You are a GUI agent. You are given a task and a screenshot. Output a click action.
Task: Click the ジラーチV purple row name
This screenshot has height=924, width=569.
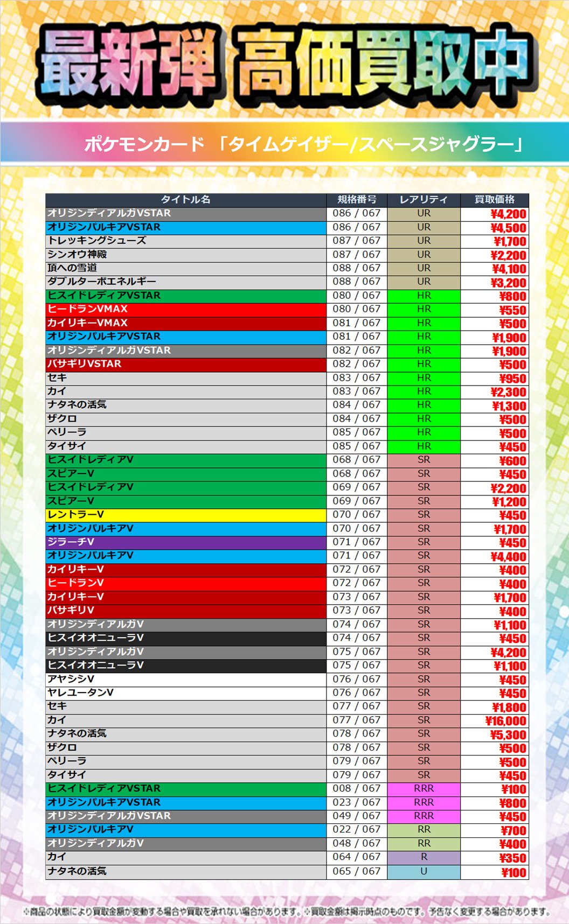[186, 542]
